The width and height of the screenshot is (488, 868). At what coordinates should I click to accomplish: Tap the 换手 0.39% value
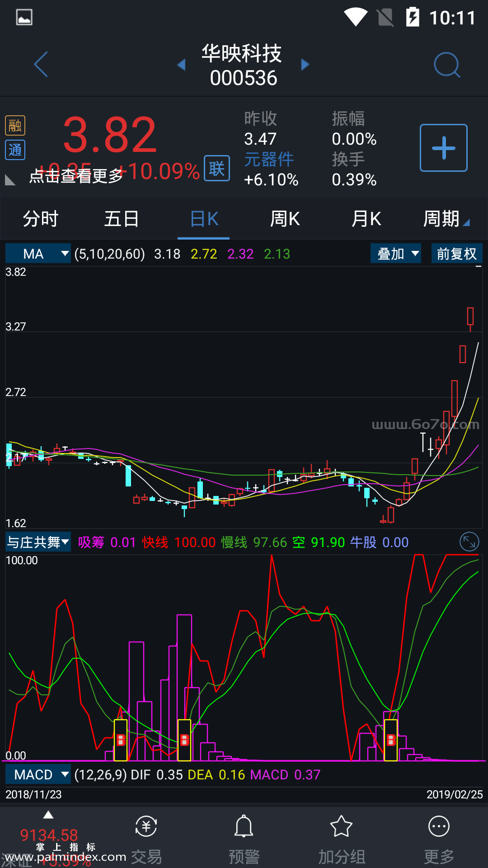click(354, 179)
